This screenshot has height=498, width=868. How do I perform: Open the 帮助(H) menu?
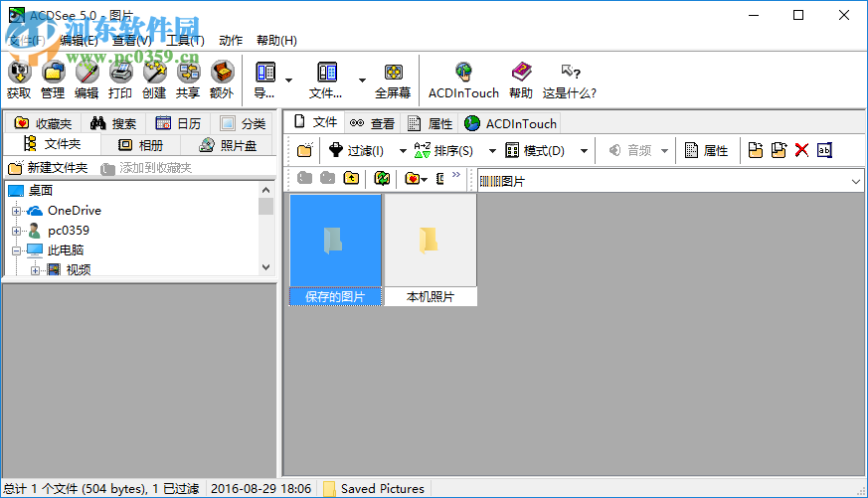(x=276, y=41)
